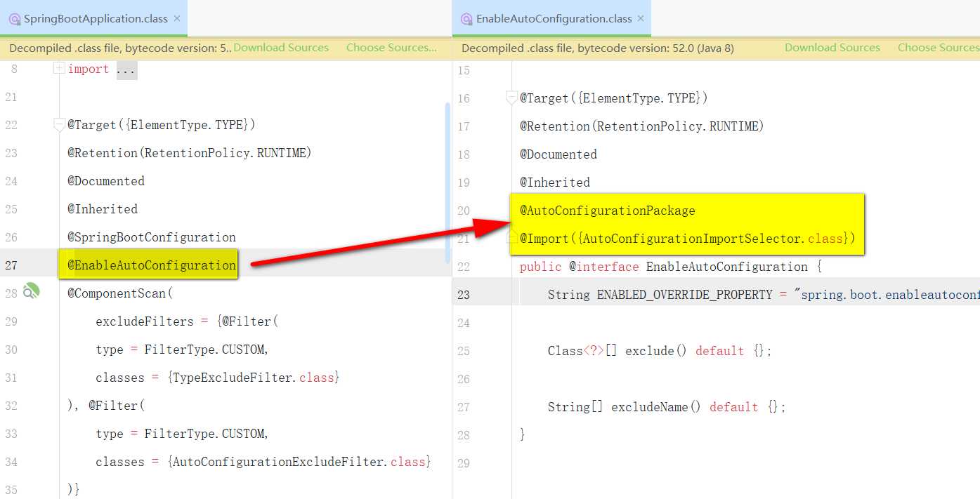Screen dimensions: 980x499
Task: Click EnableAutoConfiguration interface name declaration
Action: [x=727, y=267]
